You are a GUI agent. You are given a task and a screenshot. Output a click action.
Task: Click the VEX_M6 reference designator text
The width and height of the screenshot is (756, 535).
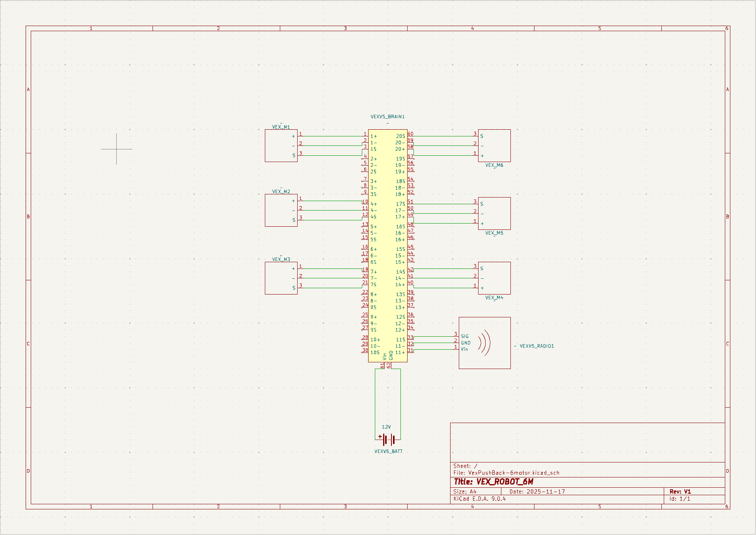click(x=494, y=165)
